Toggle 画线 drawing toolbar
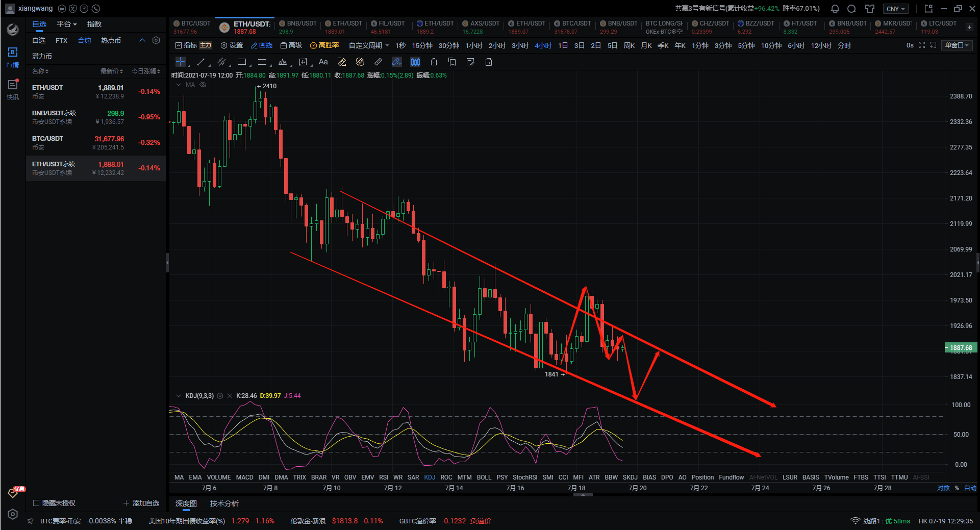The height and width of the screenshot is (530, 980). coord(261,45)
